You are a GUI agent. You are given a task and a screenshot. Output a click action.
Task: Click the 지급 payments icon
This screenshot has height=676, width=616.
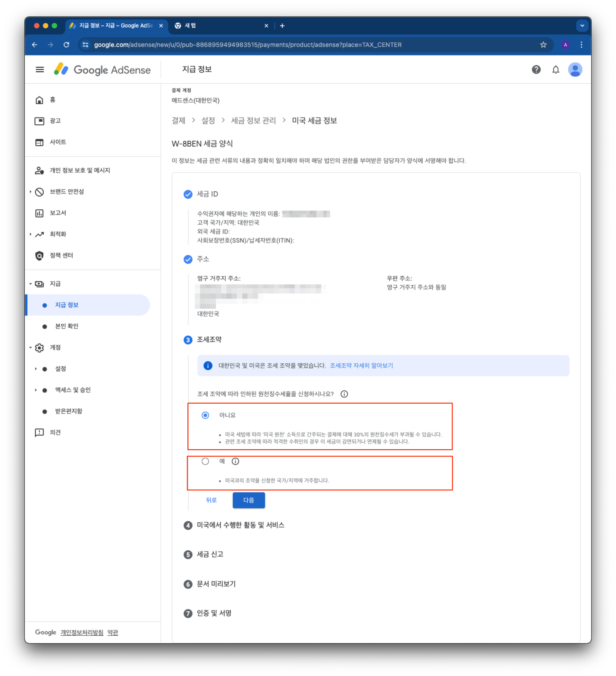[39, 284]
